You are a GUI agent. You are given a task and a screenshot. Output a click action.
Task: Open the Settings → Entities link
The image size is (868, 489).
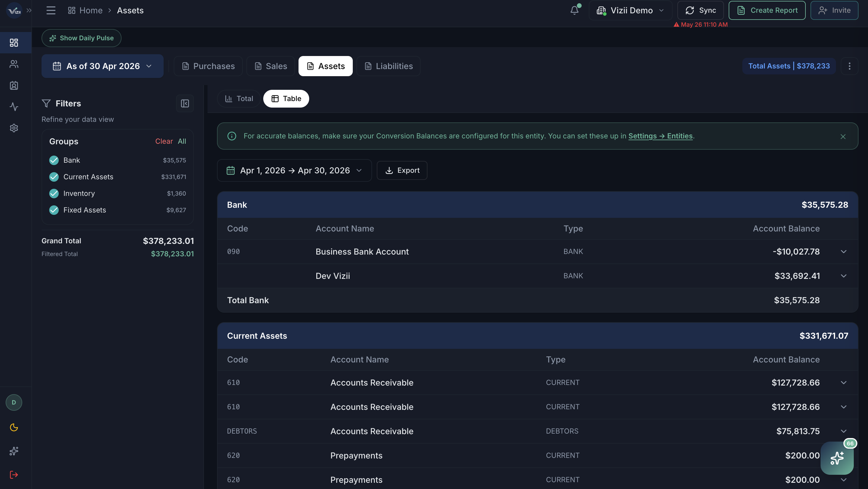(x=660, y=136)
